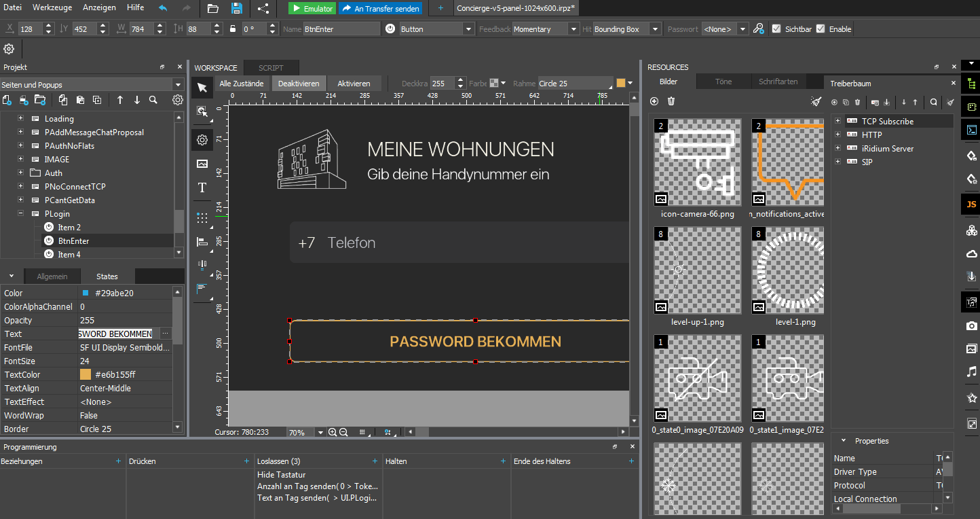Click the alignment tool icon in the left toolbar
This screenshot has width=980, height=519.
coord(202,241)
